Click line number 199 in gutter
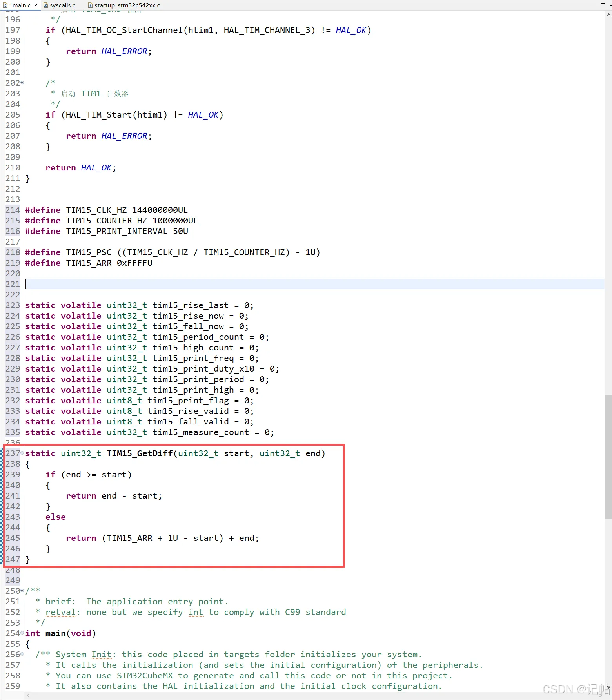This screenshot has width=612, height=700. coord(13,51)
